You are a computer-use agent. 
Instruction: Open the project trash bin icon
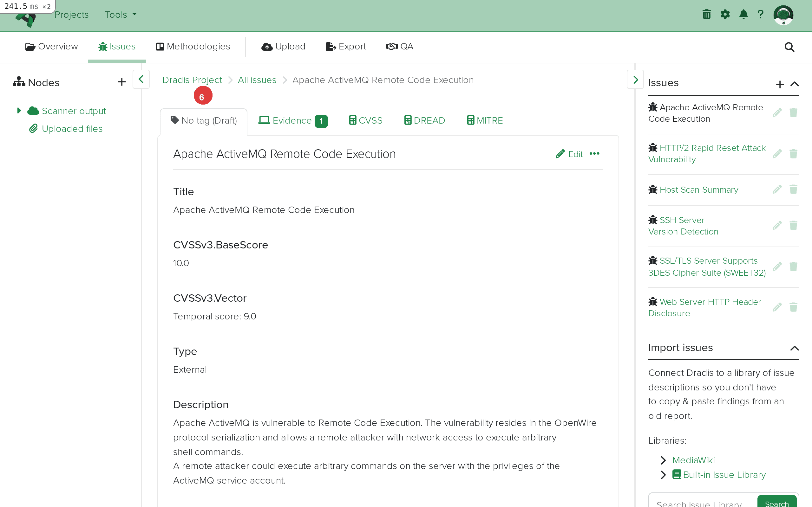pyautogui.click(x=706, y=14)
